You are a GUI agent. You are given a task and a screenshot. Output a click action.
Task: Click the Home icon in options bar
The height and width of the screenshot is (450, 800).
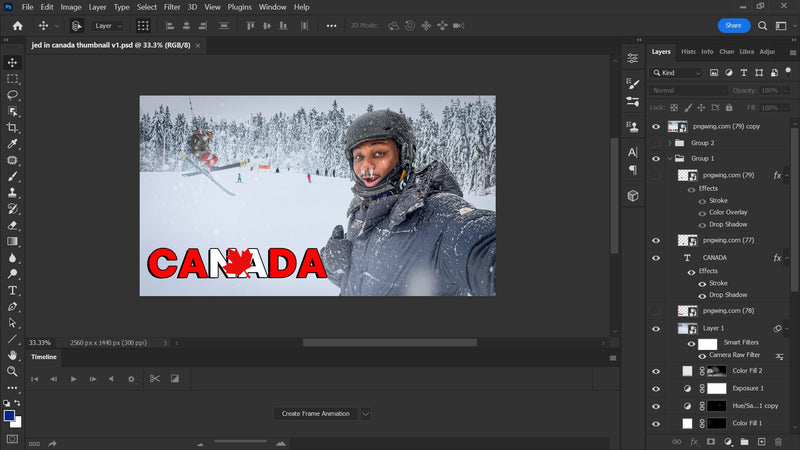click(x=17, y=25)
